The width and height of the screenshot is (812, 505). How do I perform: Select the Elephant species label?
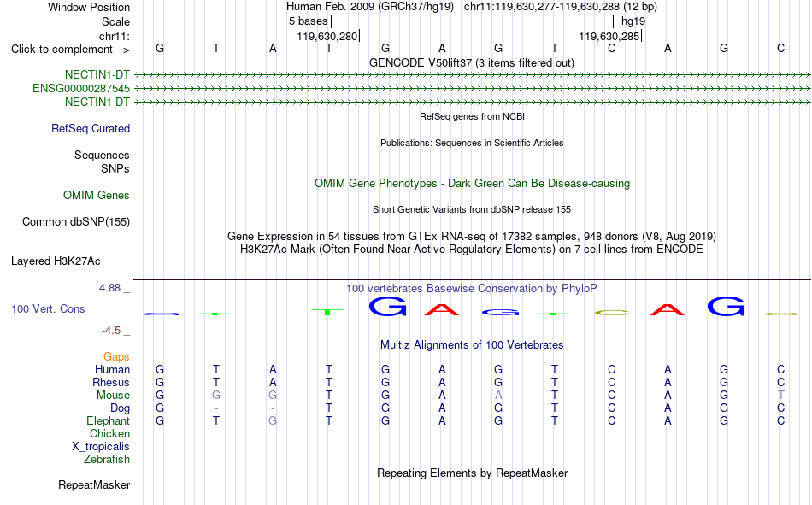(x=109, y=420)
